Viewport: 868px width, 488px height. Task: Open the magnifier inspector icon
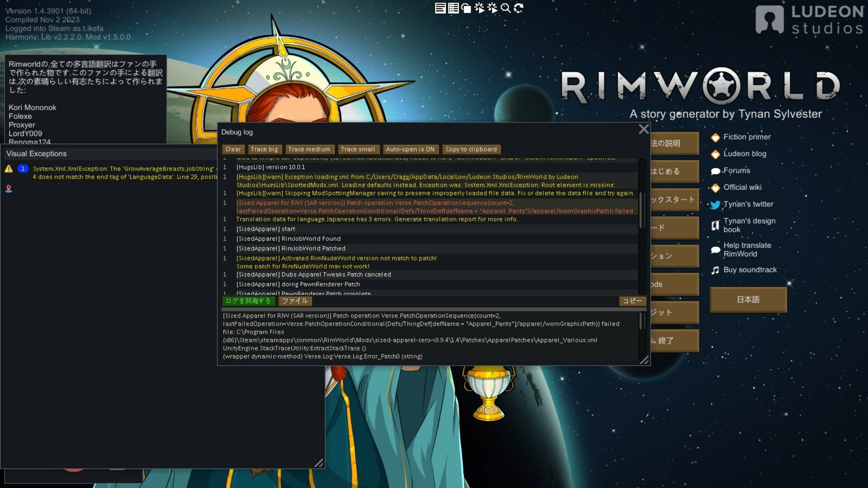pyautogui.click(x=505, y=8)
